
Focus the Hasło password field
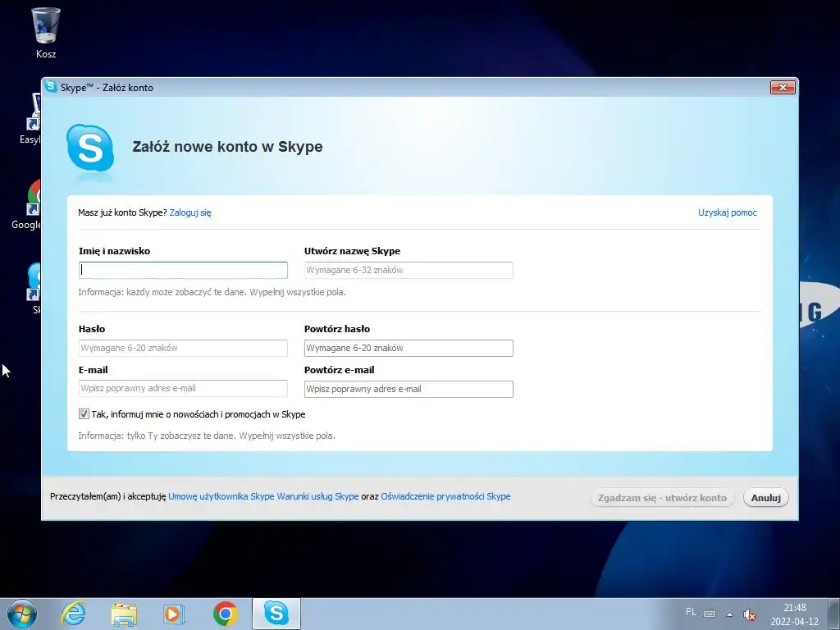tap(183, 348)
